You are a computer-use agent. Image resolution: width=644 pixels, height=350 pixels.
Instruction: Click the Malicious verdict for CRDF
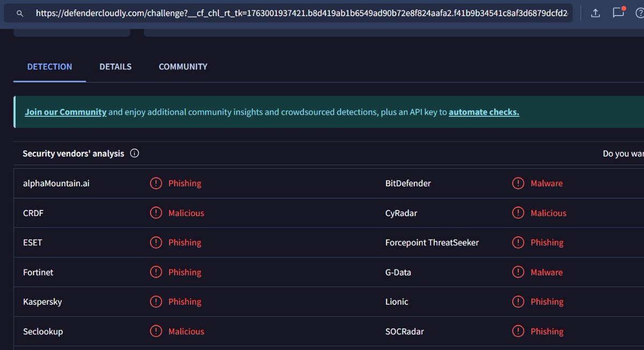(x=186, y=213)
